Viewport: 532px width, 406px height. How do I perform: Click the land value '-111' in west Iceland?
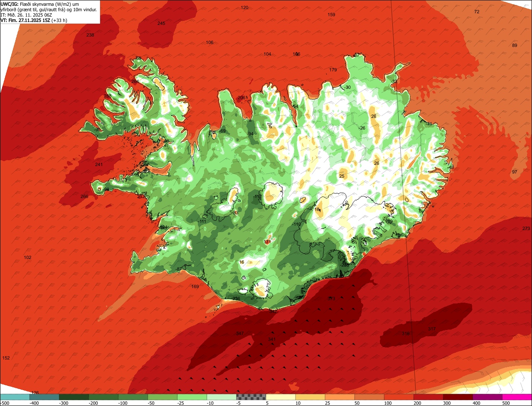[x=202, y=222]
